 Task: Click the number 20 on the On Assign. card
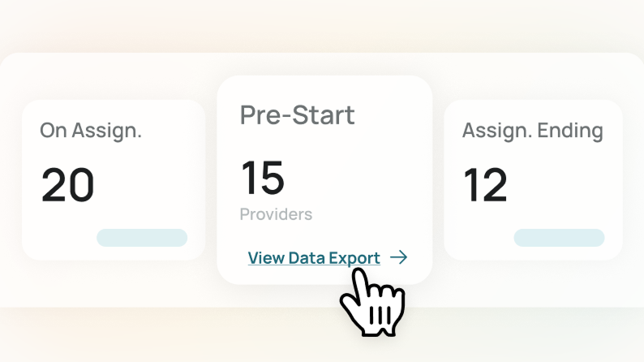click(68, 185)
